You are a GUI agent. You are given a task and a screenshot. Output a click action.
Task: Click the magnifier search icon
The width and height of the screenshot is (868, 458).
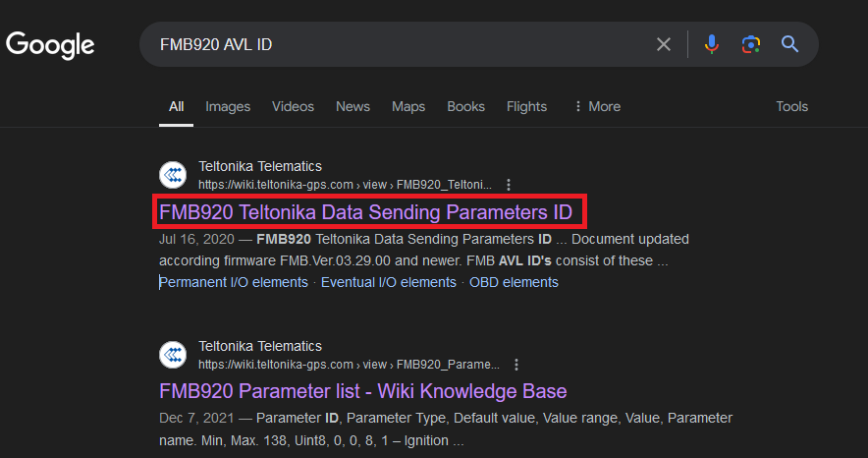(x=790, y=44)
